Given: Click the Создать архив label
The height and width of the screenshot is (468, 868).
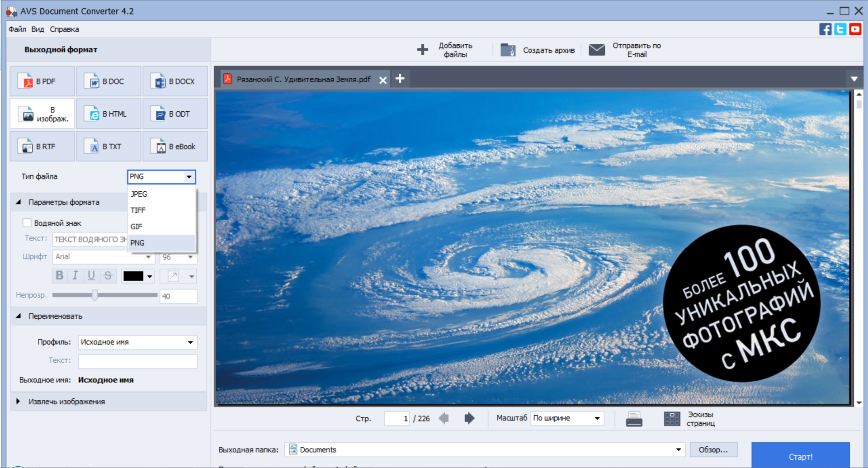Looking at the screenshot, I should point(549,50).
